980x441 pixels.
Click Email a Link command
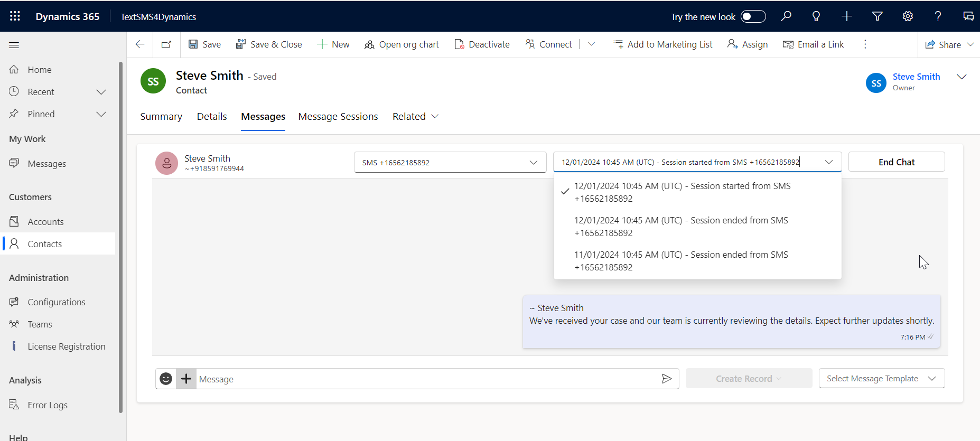pyautogui.click(x=814, y=44)
